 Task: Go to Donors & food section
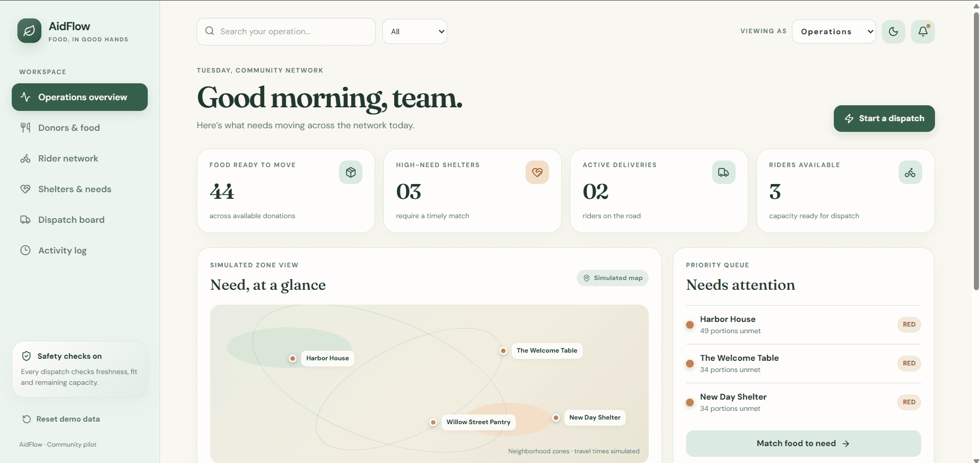click(80, 128)
